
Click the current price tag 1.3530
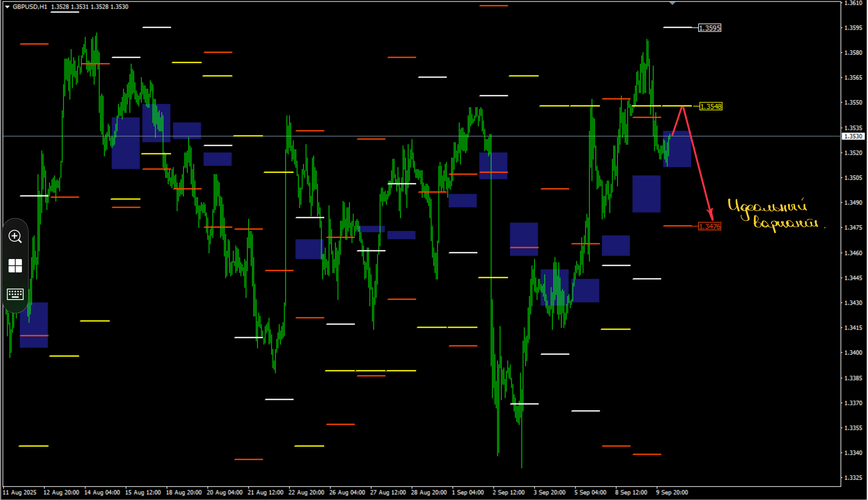(x=853, y=136)
